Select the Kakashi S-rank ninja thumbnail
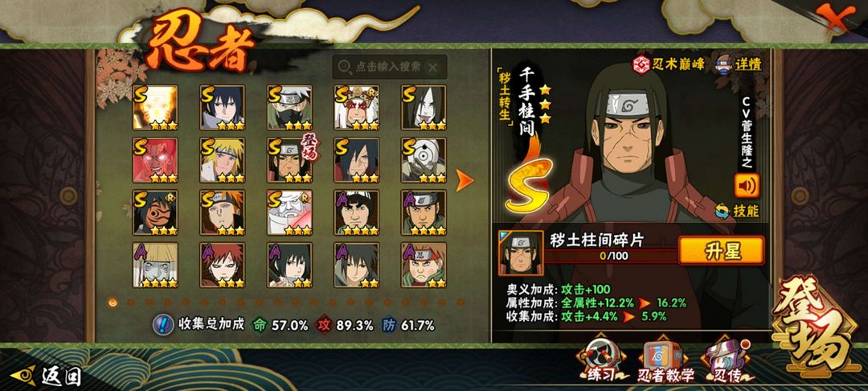The image size is (868, 391). click(289, 108)
